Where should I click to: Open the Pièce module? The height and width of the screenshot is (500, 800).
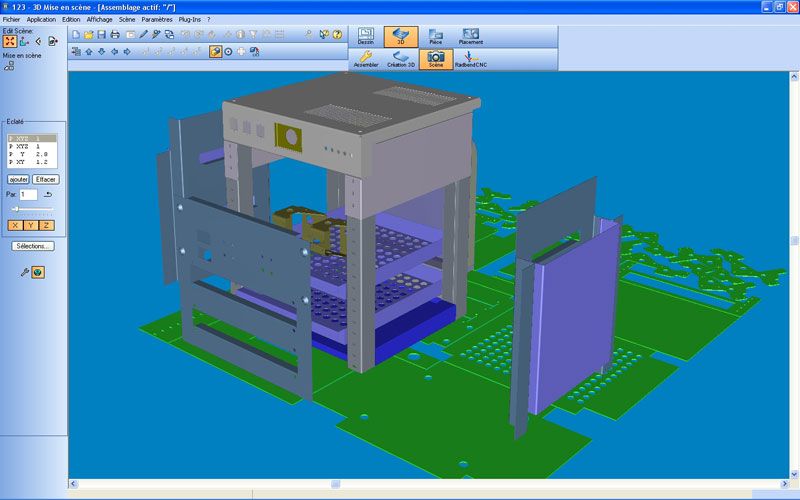[436, 37]
